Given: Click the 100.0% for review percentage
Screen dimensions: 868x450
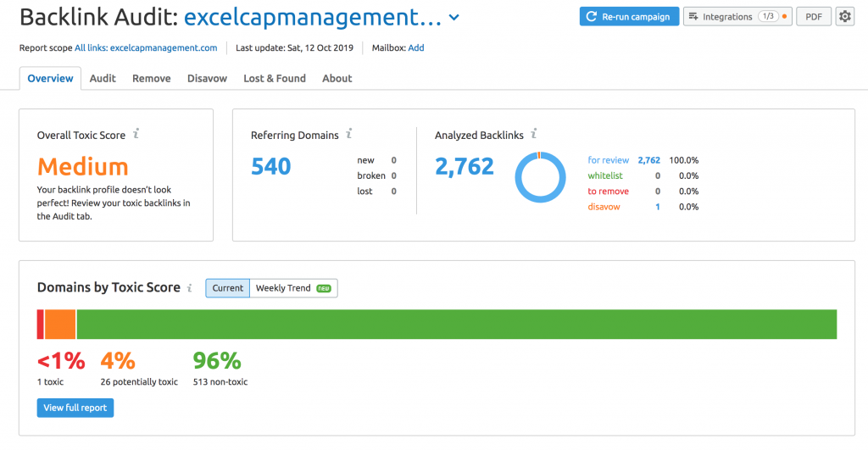Looking at the screenshot, I should 684,160.
